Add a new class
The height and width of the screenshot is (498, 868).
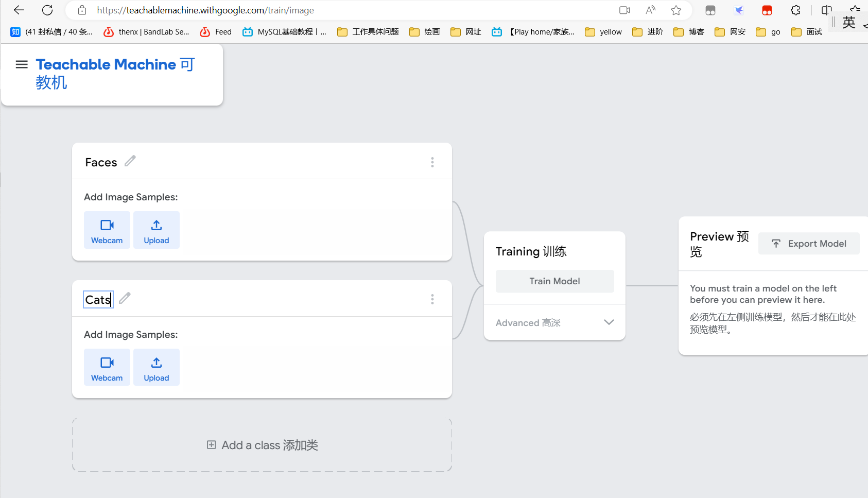pos(262,445)
